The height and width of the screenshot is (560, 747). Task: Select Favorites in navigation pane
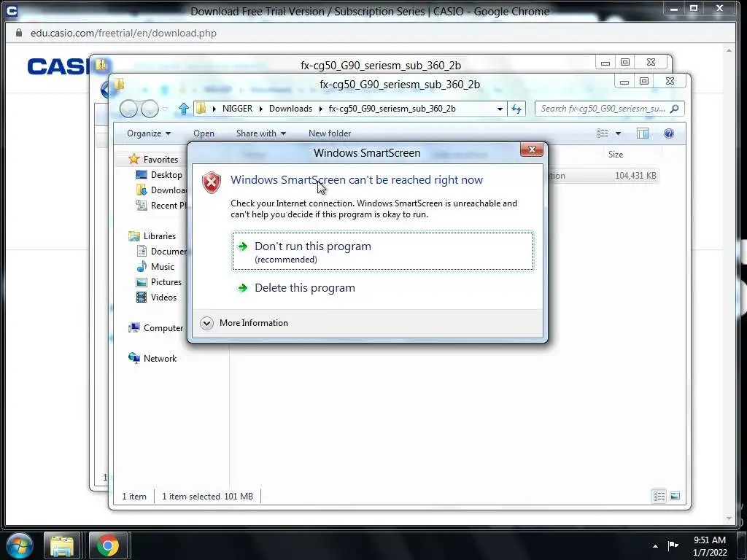click(x=160, y=160)
